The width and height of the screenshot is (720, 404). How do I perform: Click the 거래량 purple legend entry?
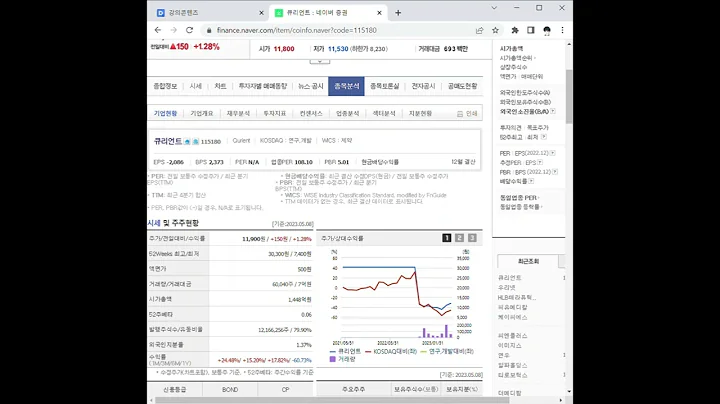coord(343,359)
